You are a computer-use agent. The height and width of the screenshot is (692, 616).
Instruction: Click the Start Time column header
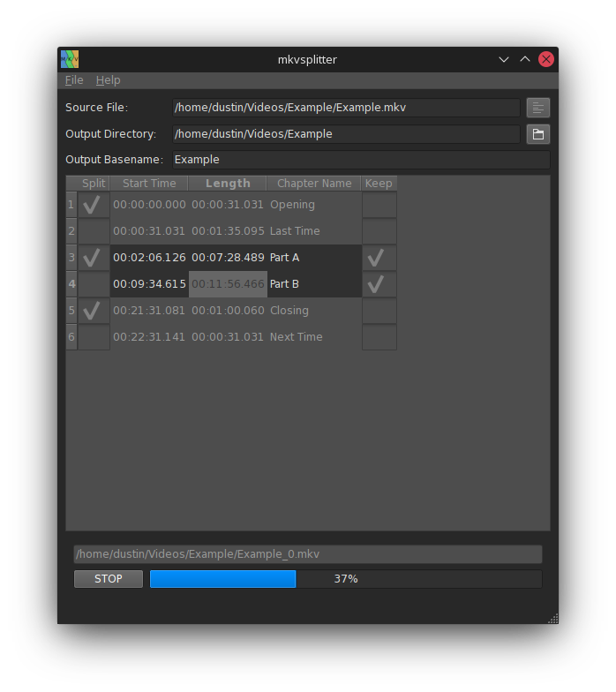pyautogui.click(x=149, y=184)
